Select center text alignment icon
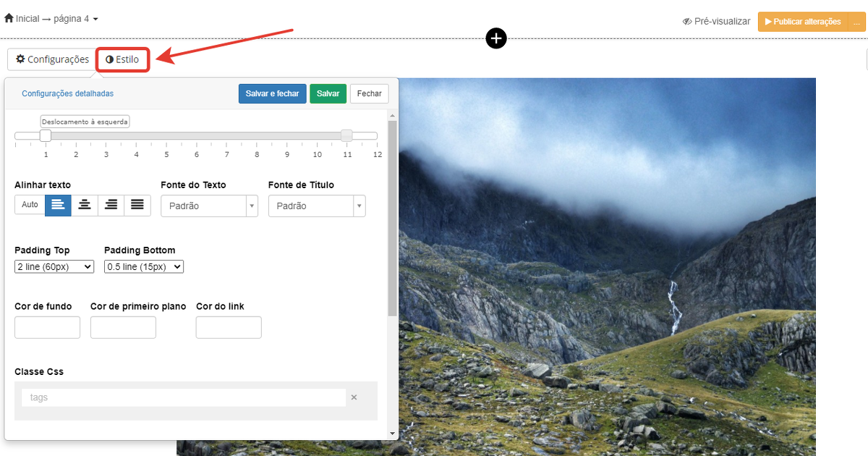This screenshot has height=456, width=868. point(85,206)
